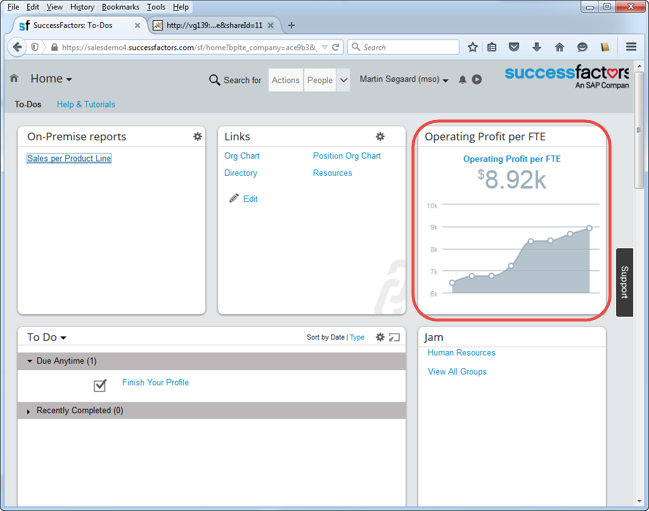This screenshot has height=511, width=649.
Task: Switch to the vg139 browser tab
Action: (214, 25)
